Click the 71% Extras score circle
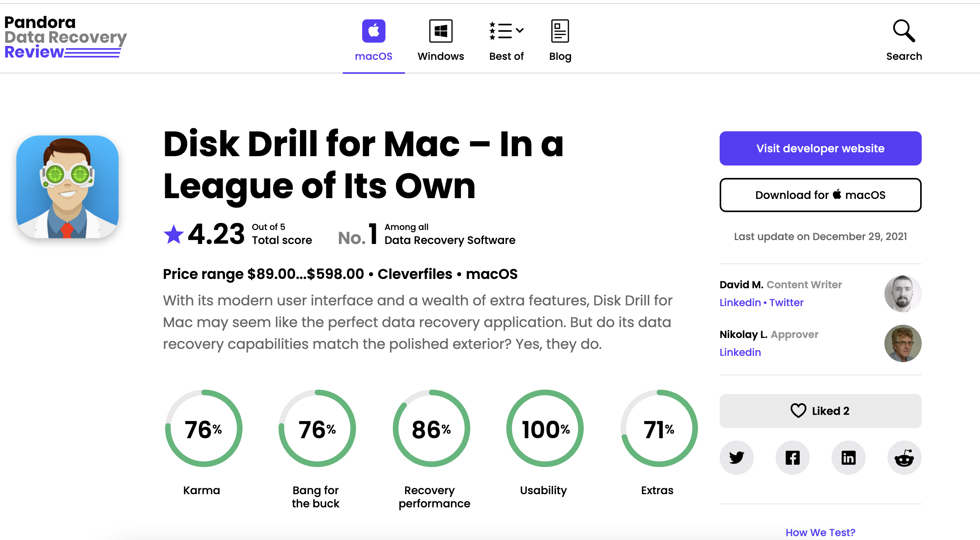The image size is (980, 540). point(659,429)
